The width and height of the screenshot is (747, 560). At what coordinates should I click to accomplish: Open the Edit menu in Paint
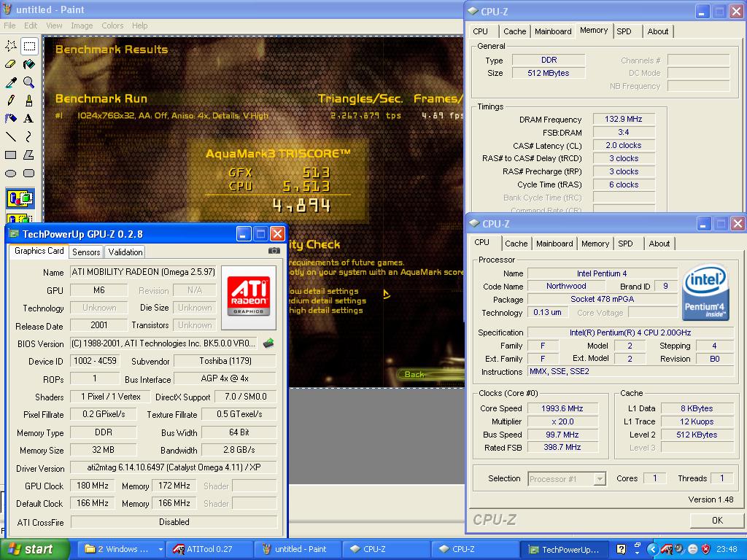[31, 26]
